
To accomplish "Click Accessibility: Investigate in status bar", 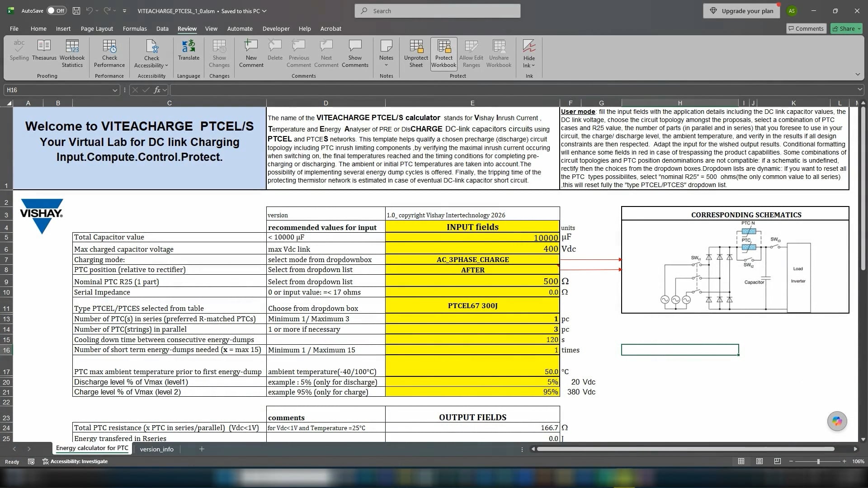I will coord(75,461).
